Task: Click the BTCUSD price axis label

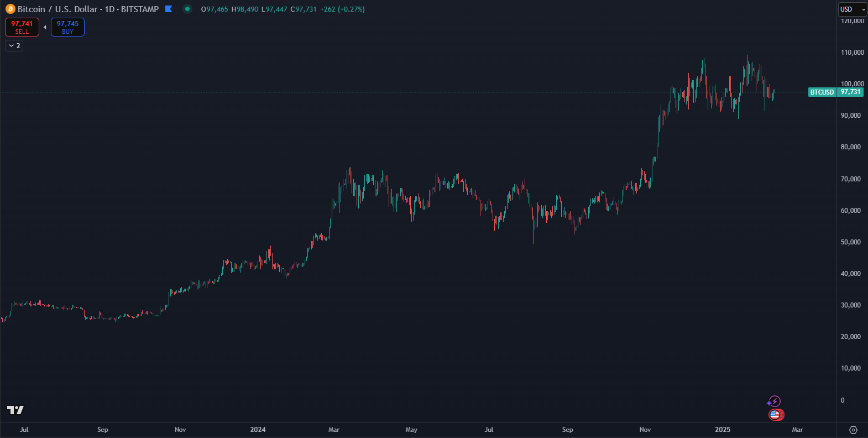Action: [822, 92]
